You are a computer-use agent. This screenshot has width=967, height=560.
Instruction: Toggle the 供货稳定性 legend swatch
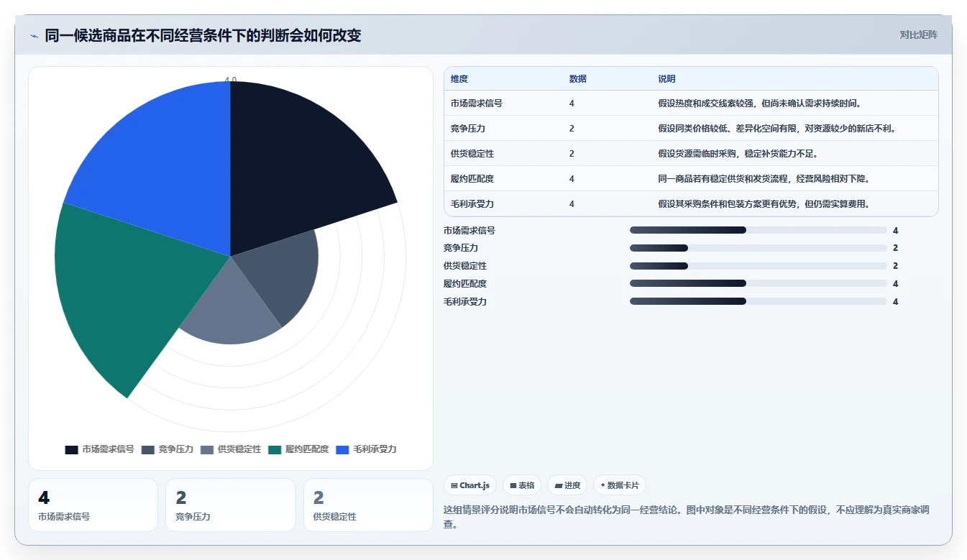[207, 449]
